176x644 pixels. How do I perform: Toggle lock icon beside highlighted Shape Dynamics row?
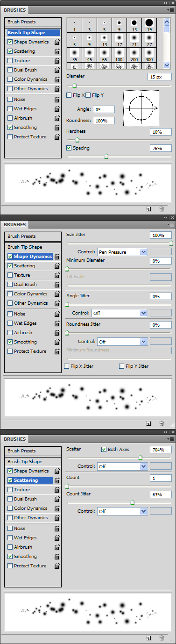point(57,257)
